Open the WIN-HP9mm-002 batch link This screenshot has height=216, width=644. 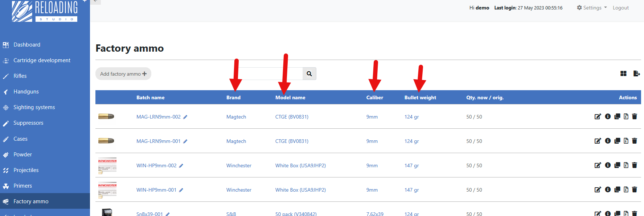[156, 165]
